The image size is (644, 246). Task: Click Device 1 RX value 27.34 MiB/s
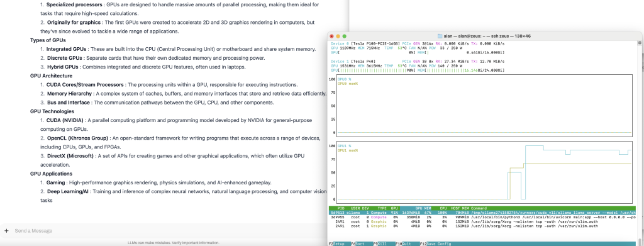point(457,61)
